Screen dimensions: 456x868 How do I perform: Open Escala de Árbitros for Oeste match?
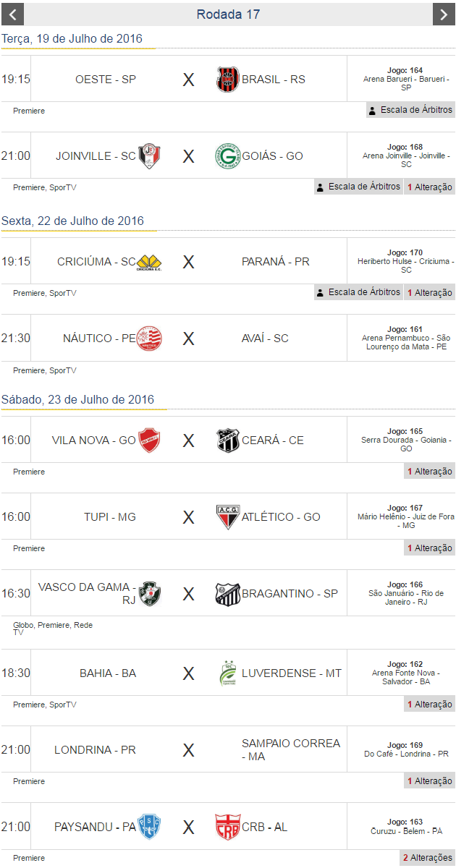[410, 110]
